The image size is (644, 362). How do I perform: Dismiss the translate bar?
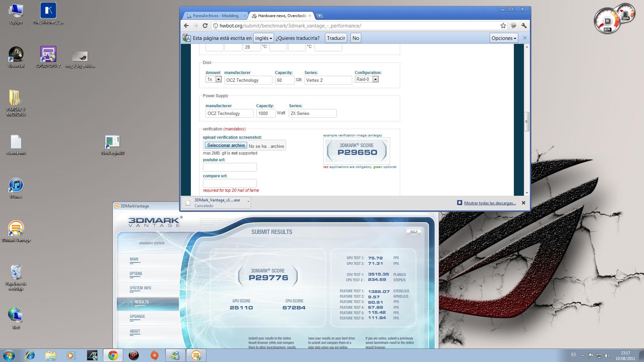pos(525,38)
